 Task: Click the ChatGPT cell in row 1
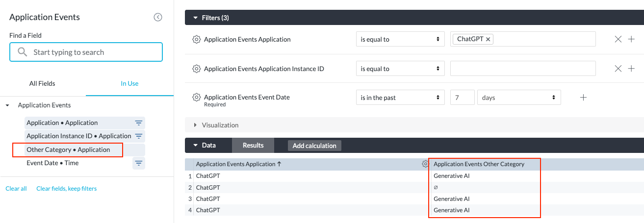click(x=208, y=175)
